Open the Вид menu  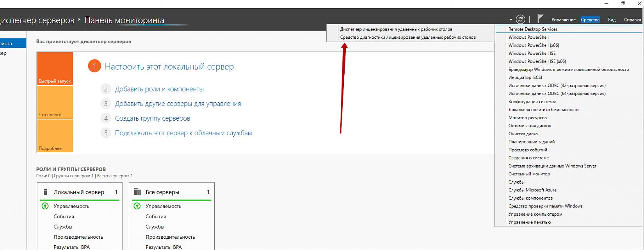coord(612,20)
